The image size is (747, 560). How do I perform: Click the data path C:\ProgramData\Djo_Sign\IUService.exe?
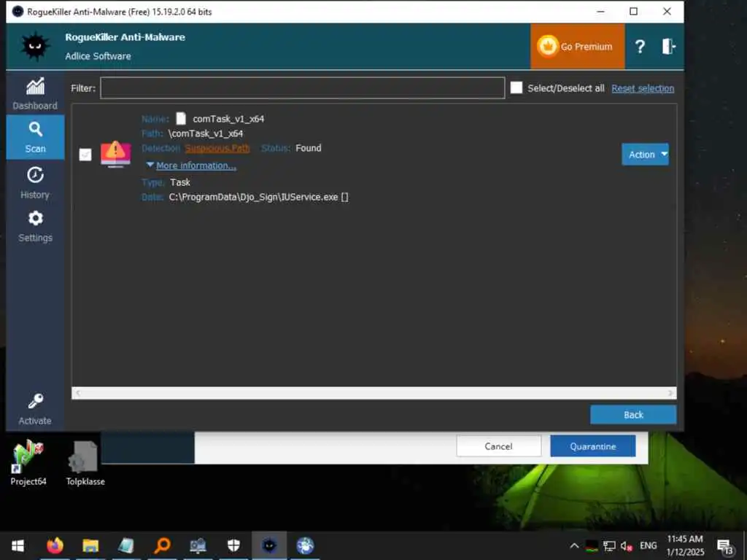pos(259,197)
